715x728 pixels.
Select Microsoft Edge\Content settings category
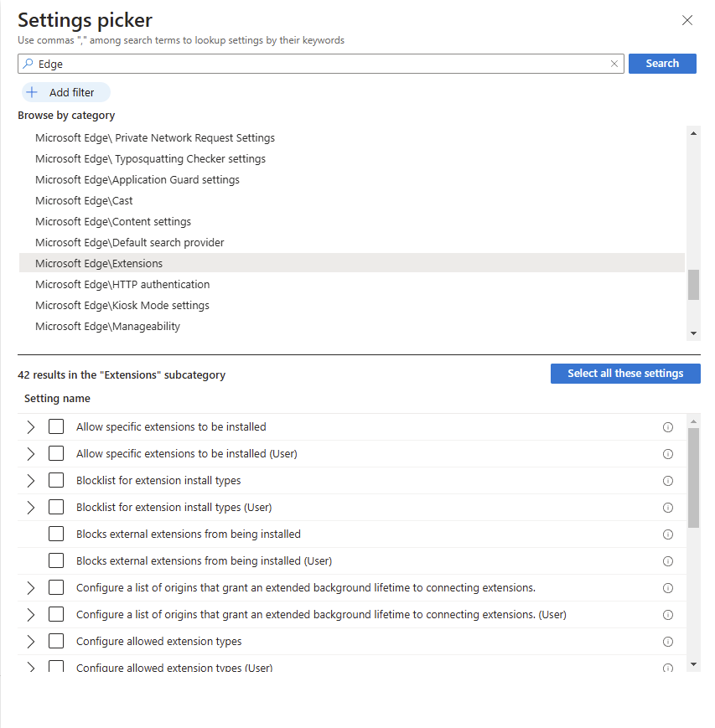click(113, 221)
